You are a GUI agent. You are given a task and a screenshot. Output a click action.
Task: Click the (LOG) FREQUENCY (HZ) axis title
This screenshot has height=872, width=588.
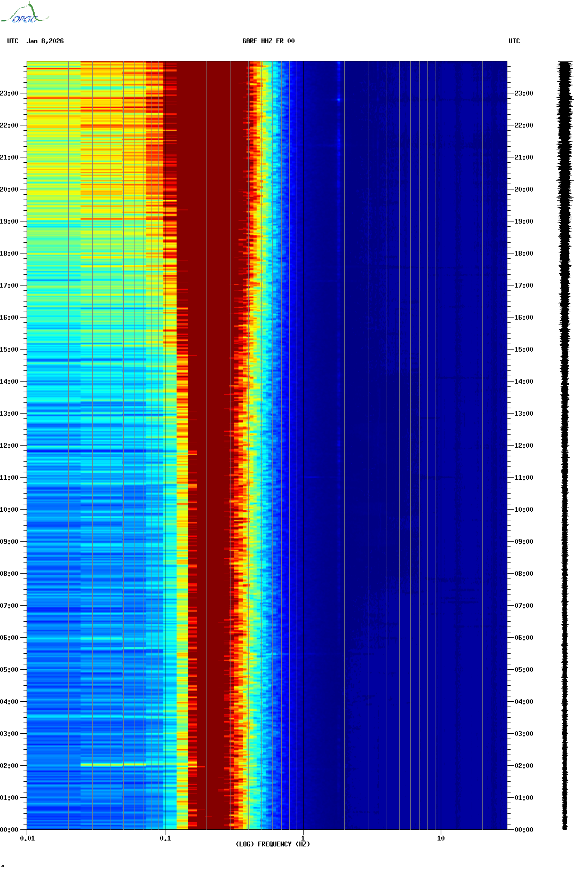tap(273, 844)
